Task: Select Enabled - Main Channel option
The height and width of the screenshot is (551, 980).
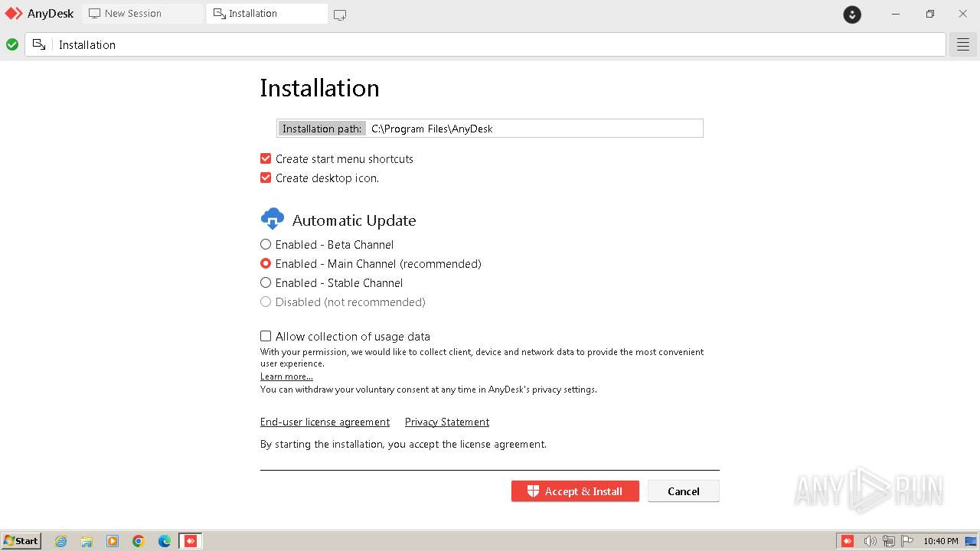Action: (266, 263)
